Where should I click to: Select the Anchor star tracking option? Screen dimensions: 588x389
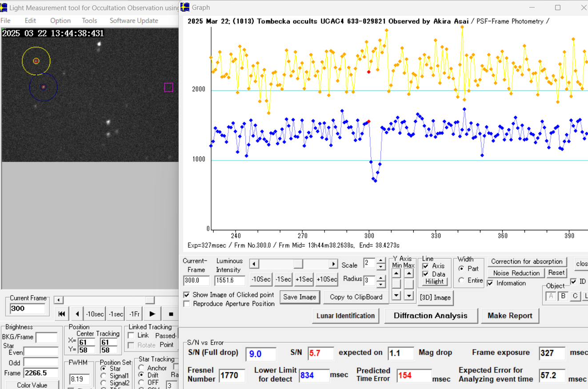point(141,368)
